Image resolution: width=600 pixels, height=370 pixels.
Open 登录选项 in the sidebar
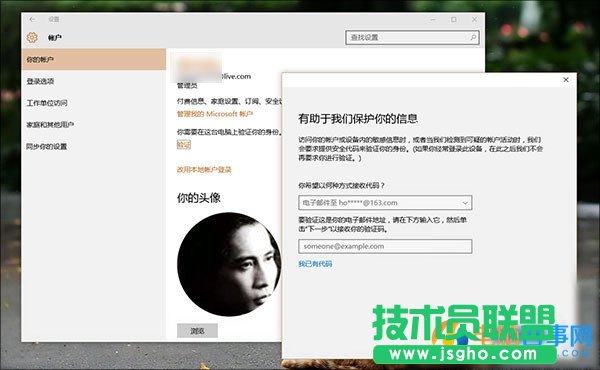[x=94, y=81]
